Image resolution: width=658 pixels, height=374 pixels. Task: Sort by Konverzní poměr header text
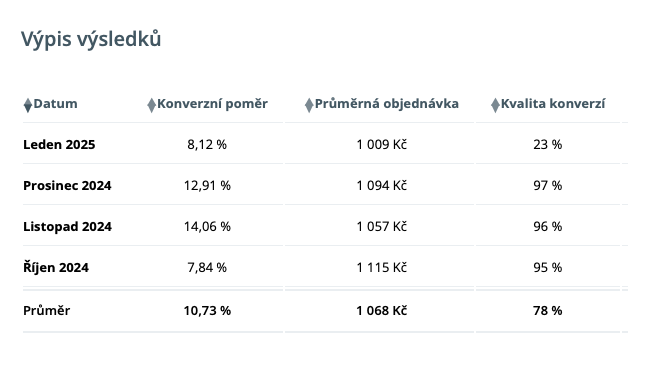[212, 104]
